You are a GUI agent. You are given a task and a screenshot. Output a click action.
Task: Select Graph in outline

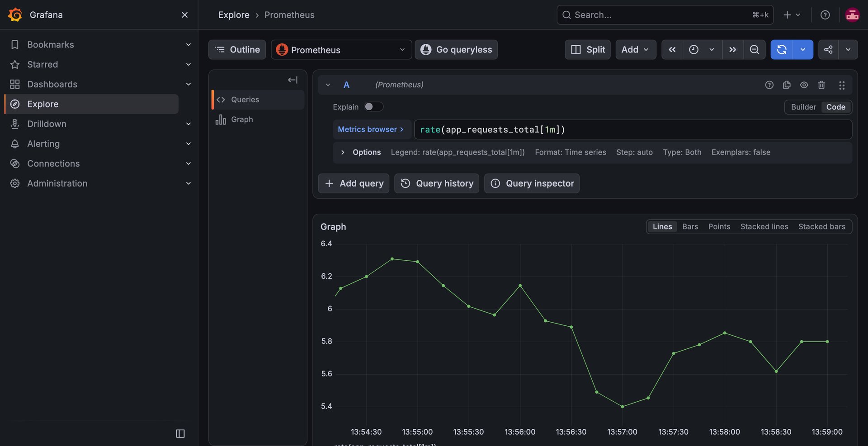click(x=258, y=120)
